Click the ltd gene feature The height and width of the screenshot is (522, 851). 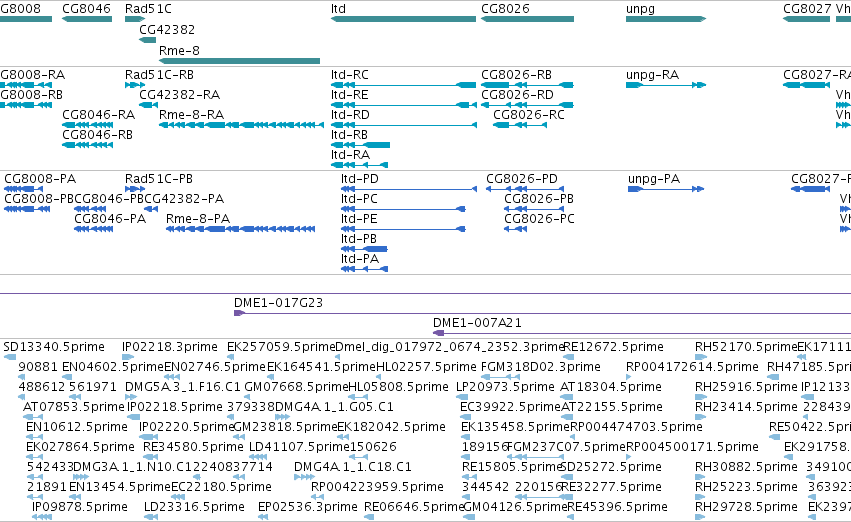tap(403, 19)
